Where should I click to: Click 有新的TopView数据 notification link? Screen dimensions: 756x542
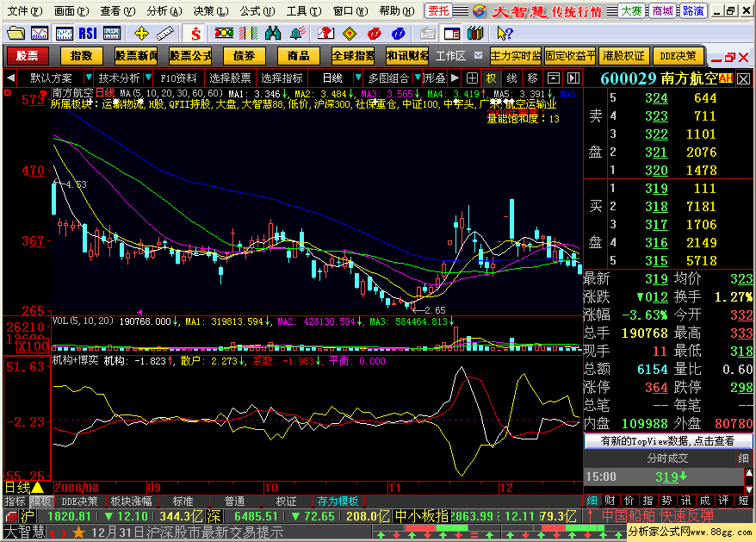(668, 440)
